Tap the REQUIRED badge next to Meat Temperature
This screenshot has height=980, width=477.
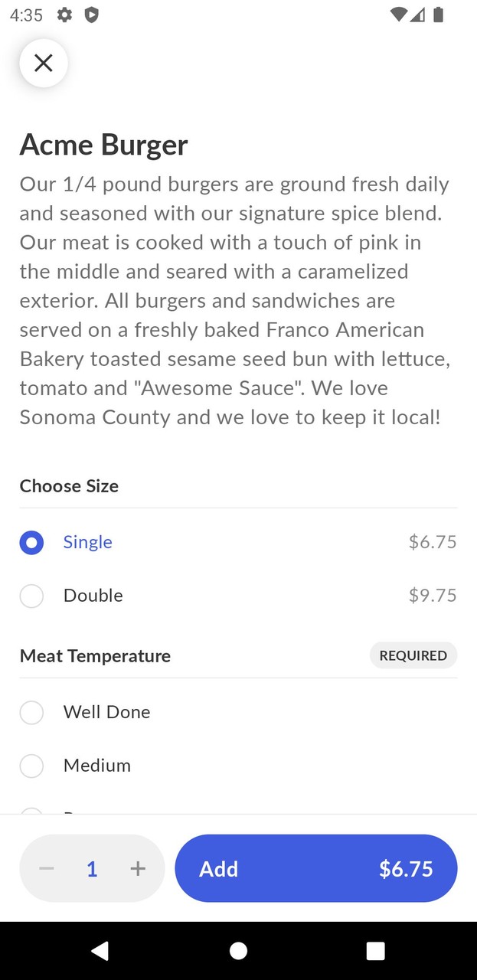tap(413, 655)
